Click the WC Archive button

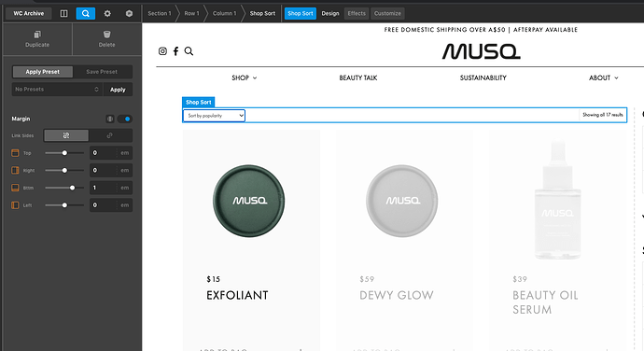click(x=29, y=14)
